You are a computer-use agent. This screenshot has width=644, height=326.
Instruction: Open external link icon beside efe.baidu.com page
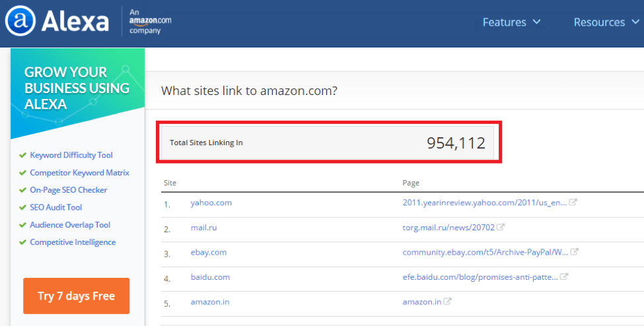click(x=563, y=277)
